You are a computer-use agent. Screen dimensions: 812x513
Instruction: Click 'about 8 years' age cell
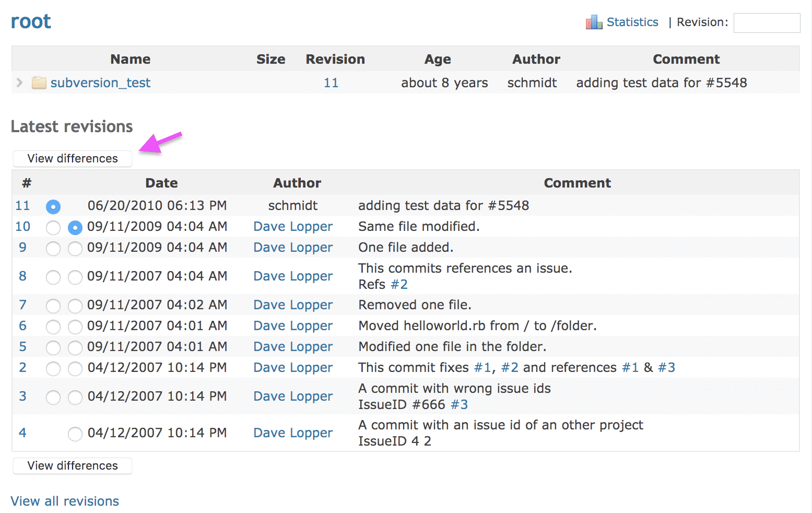click(x=444, y=83)
